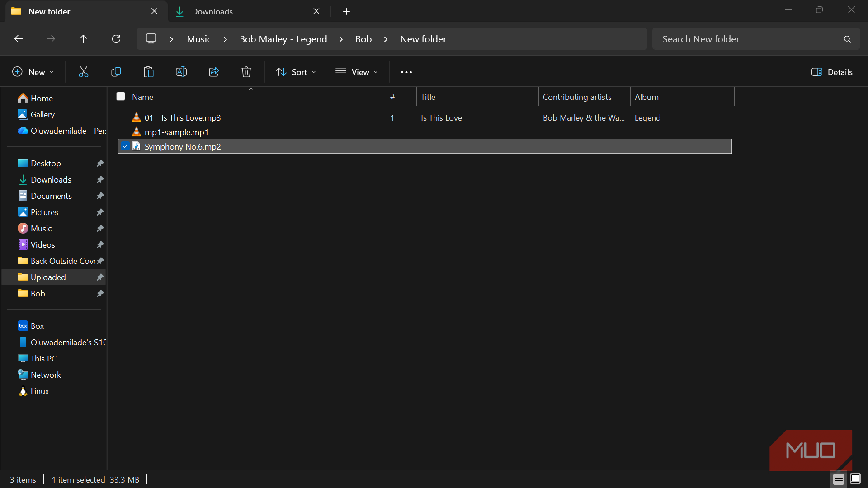Open the See more ellipsis menu
The image size is (868, 488).
[x=406, y=72]
